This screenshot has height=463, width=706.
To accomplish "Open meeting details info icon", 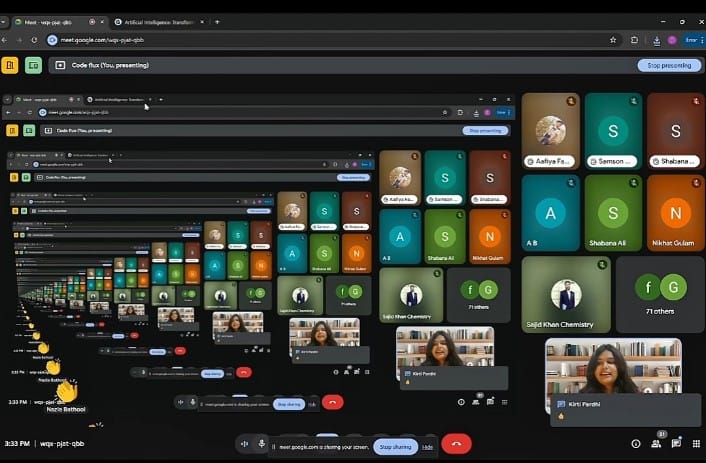I will (635, 444).
